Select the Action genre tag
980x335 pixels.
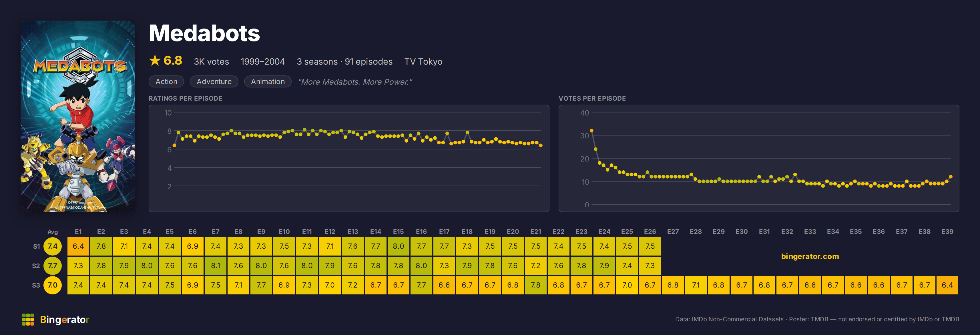[166, 81]
